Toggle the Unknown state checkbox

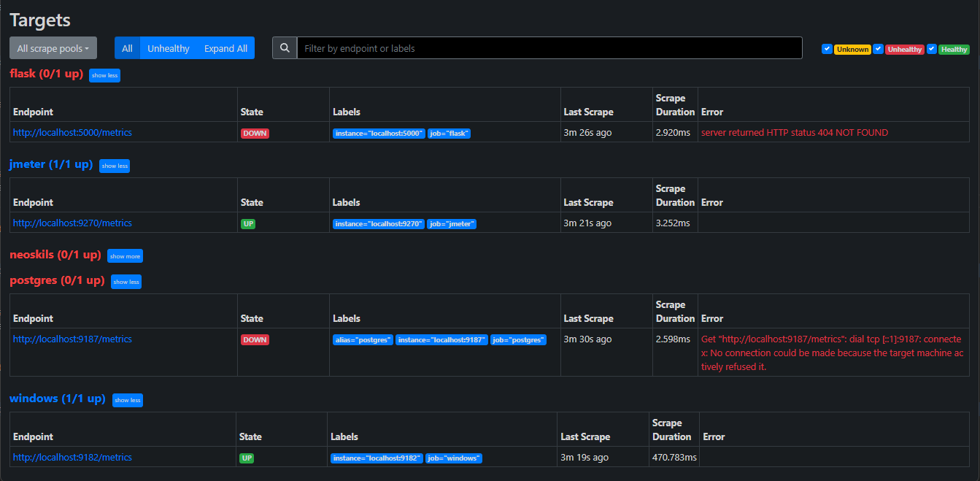click(x=827, y=49)
